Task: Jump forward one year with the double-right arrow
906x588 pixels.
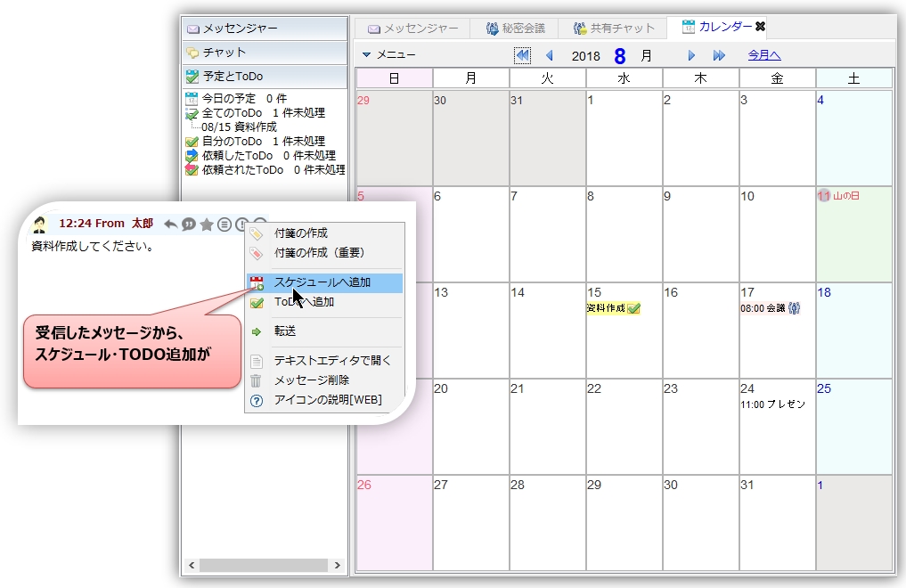Action: pos(719,55)
